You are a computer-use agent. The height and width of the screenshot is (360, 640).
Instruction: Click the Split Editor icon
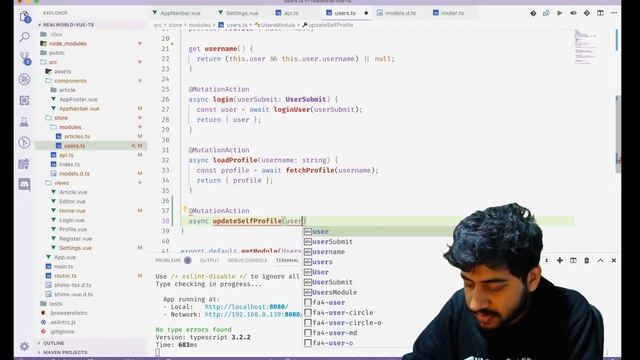(600, 13)
